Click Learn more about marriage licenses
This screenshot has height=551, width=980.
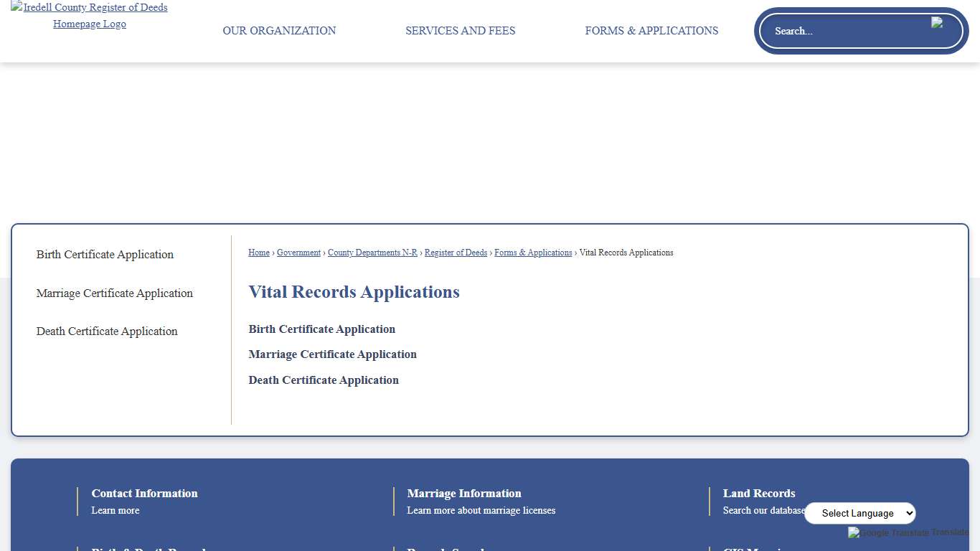[481, 510]
